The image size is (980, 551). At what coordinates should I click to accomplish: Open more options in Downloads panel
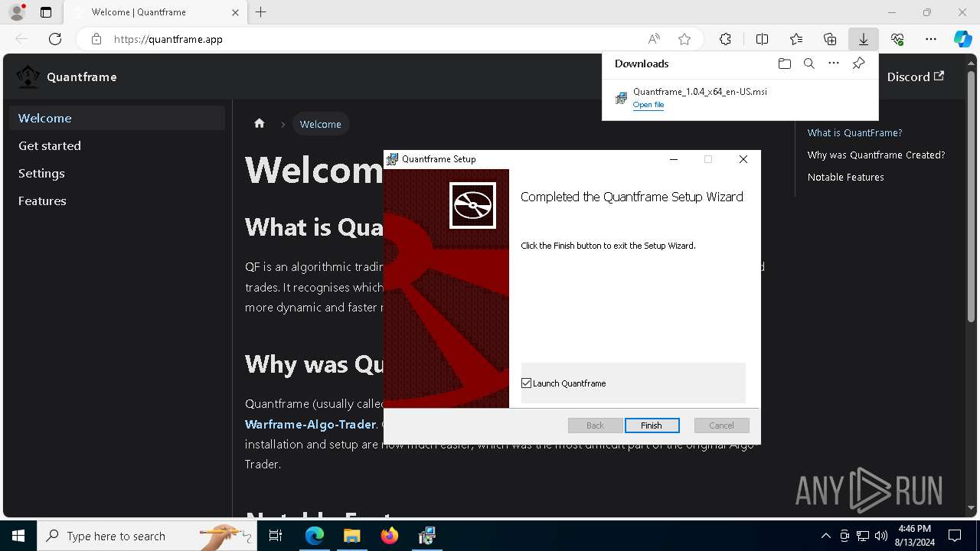[834, 64]
